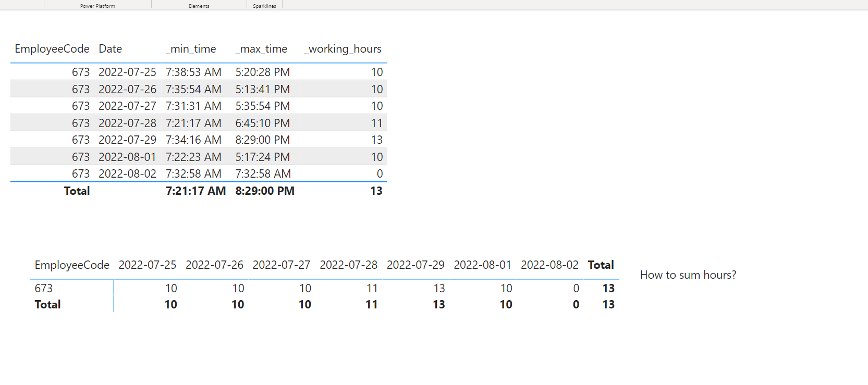Select the _min_time column header

[191, 49]
